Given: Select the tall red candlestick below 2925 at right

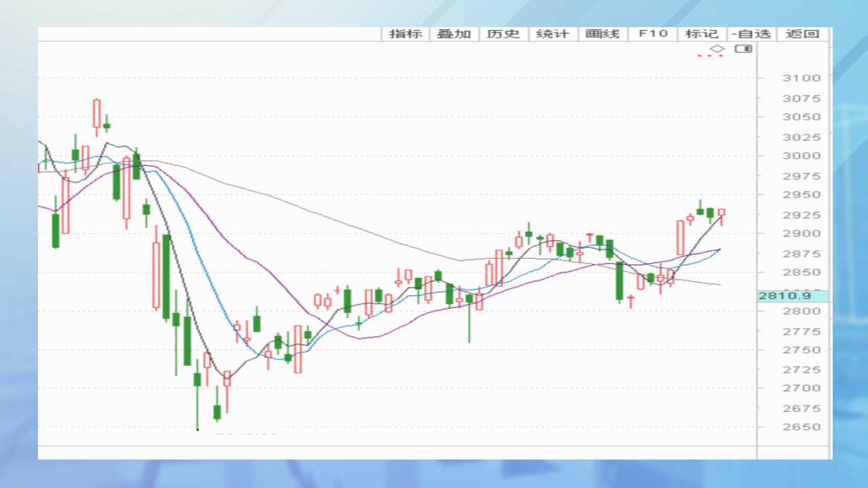Looking at the screenshot, I should pyautogui.click(x=680, y=237).
